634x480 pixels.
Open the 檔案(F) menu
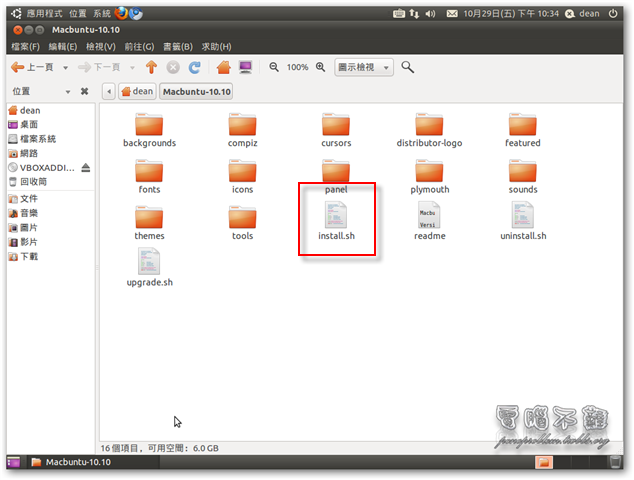click(x=25, y=46)
